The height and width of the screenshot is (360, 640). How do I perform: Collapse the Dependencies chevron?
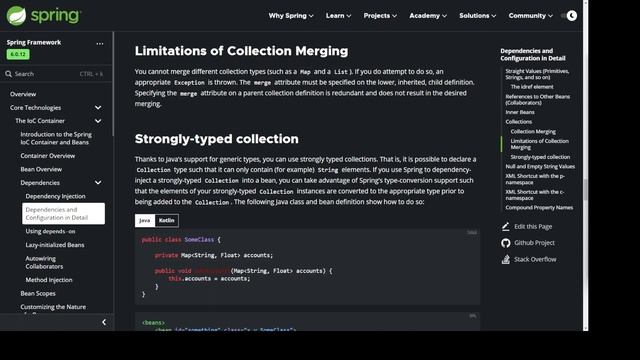click(98, 182)
